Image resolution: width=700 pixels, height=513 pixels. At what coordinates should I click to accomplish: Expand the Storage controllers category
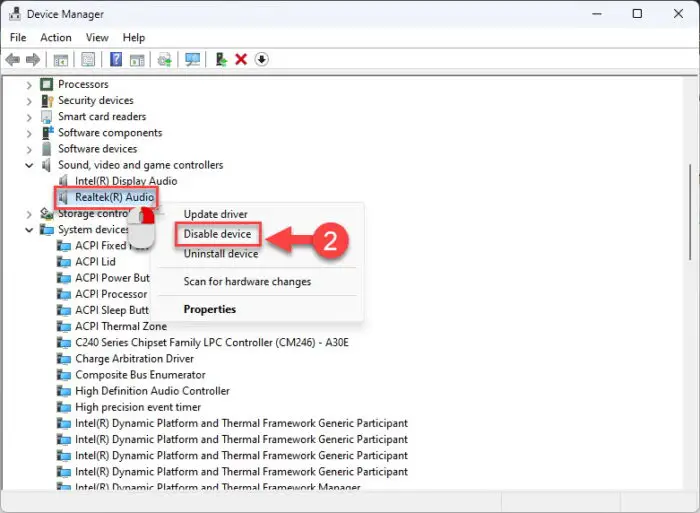(29, 214)
